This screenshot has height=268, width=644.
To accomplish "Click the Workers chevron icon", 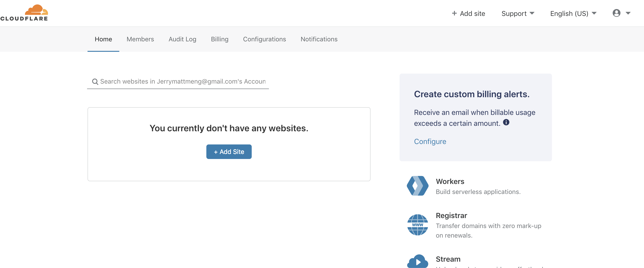I will tap(417, 186).
